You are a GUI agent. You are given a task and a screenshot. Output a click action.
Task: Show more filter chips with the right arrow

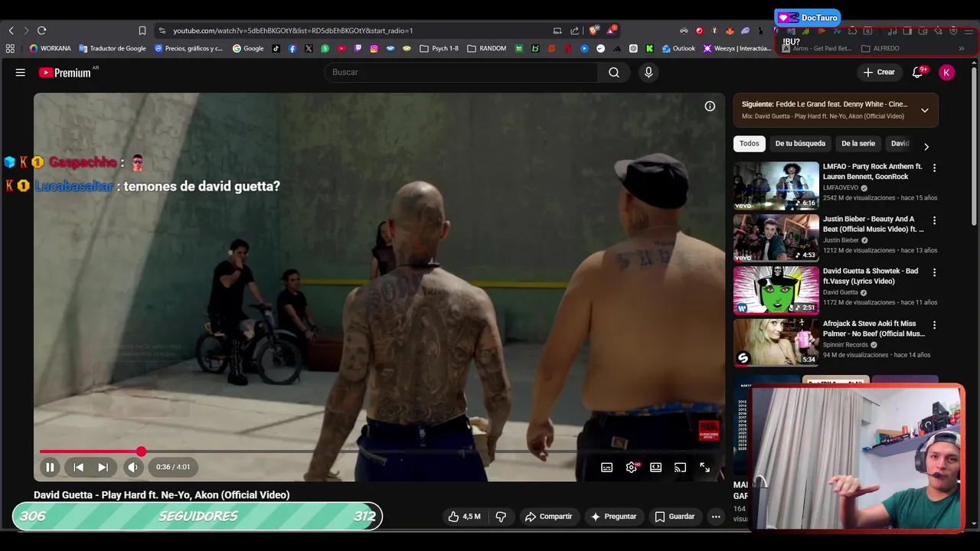click(x=926, y=146)
